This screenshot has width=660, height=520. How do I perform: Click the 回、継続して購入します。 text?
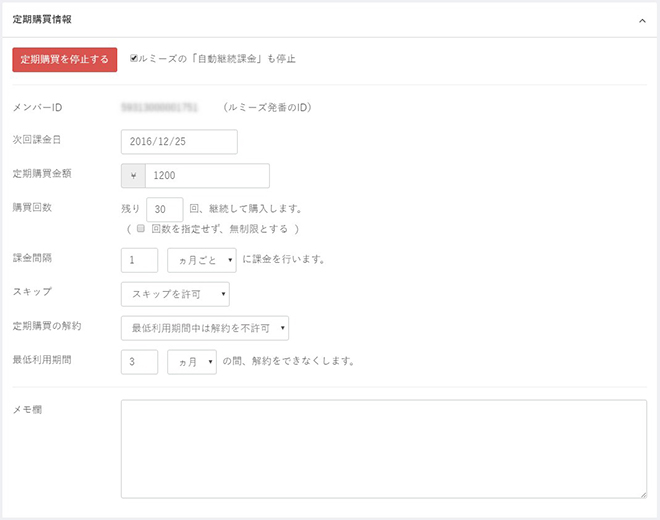[246, 208]
